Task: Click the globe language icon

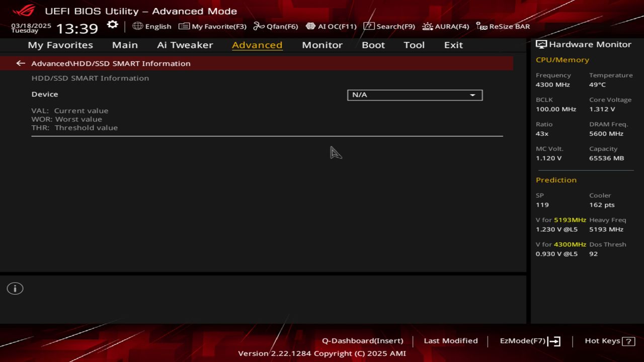Action: pos(138,26)
